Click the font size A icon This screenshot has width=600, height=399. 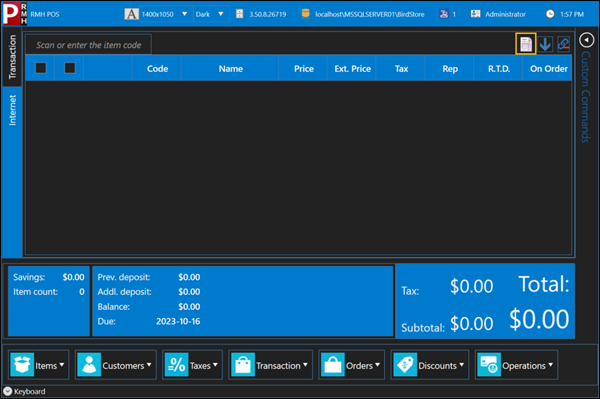131,14
